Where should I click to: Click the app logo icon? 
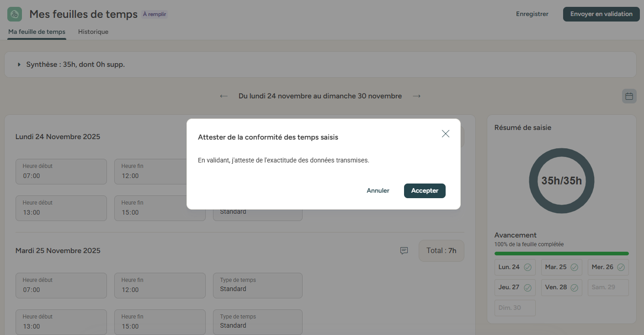15,14
